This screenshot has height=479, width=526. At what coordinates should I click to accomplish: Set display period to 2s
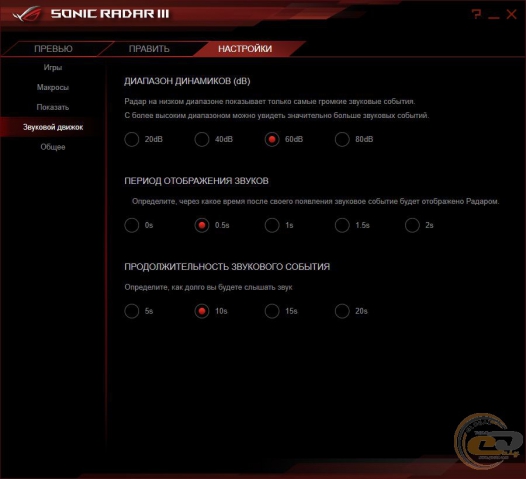click(x=412, y=225)
